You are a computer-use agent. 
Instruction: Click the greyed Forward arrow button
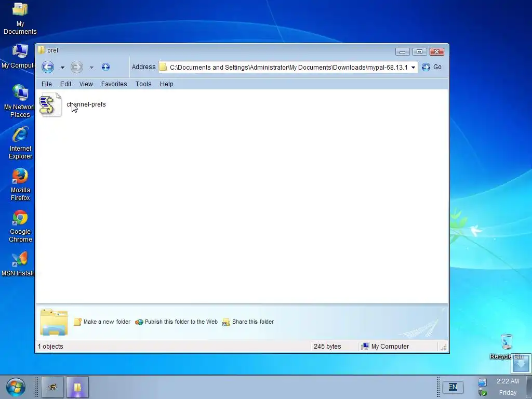77,67
